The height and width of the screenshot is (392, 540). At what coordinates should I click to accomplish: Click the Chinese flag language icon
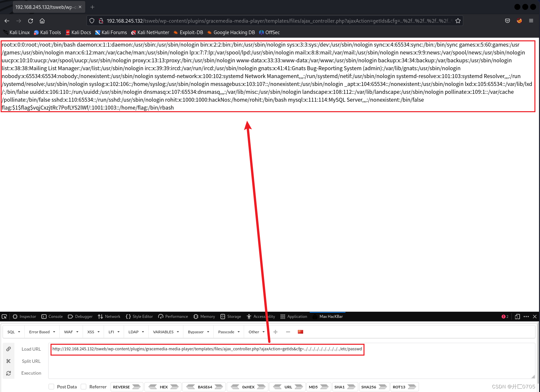pos(301,332)
